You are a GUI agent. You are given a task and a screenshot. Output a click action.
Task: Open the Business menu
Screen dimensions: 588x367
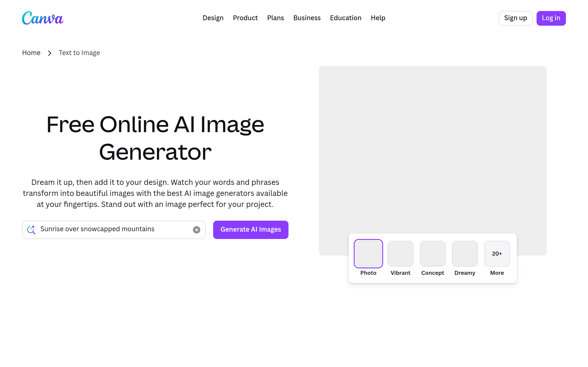pos(307,18)
